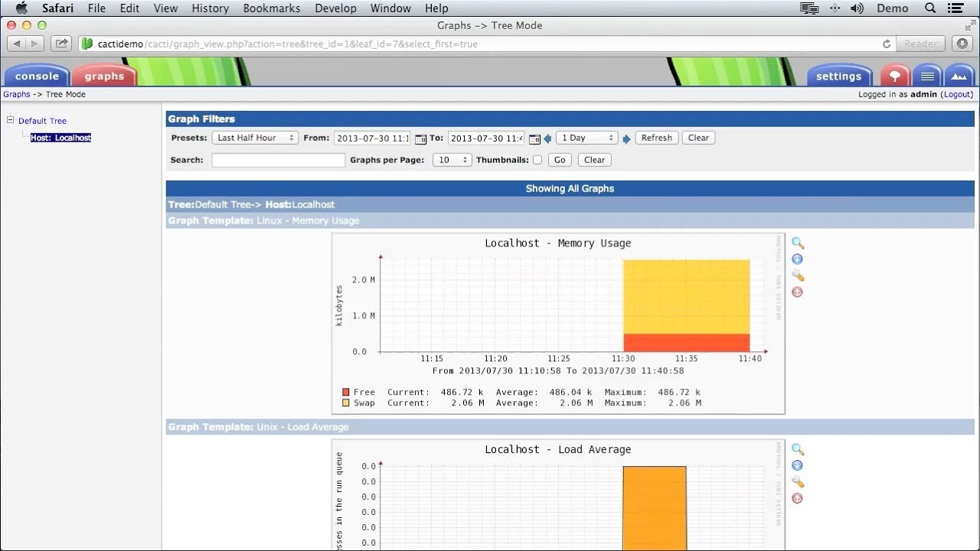Switch to list view mode tab
This screenshot has height=551, width=980.
[x=927, y=76]
